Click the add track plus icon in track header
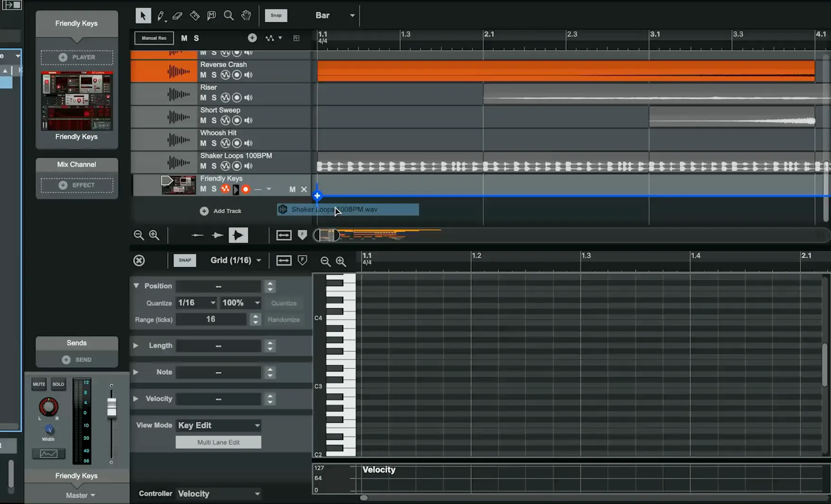This screenshot has height=504, width=831. click(252, 38)
